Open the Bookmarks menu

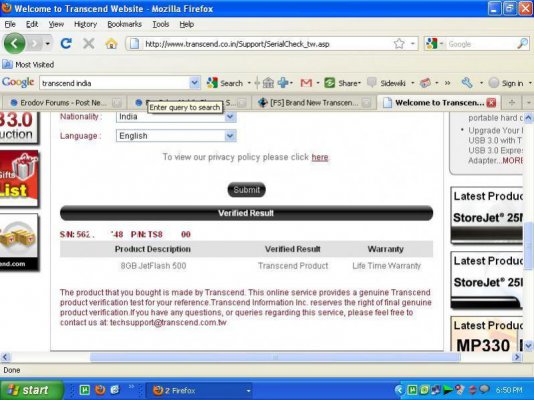(x=124, y=24)
